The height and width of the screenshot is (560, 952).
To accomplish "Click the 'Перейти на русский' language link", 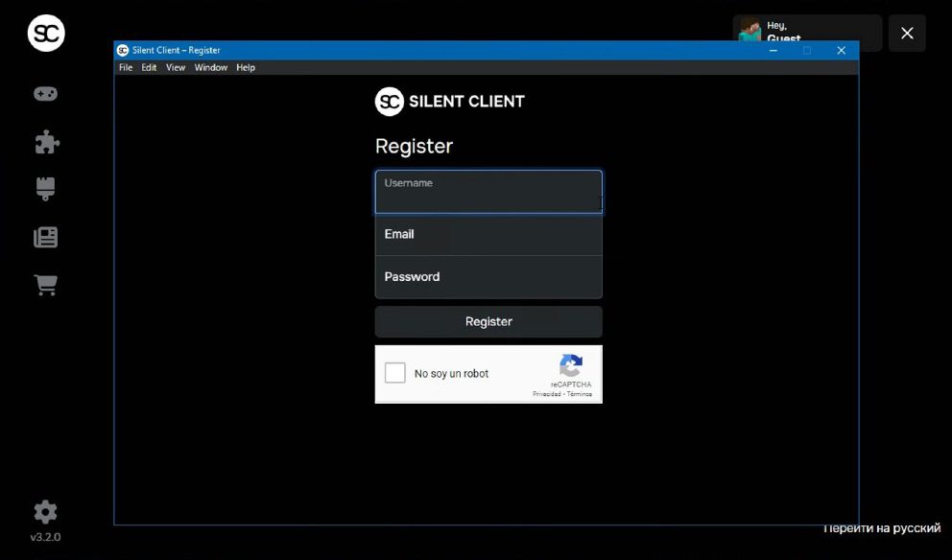I will pyautogui.click(x=882, y=528).
